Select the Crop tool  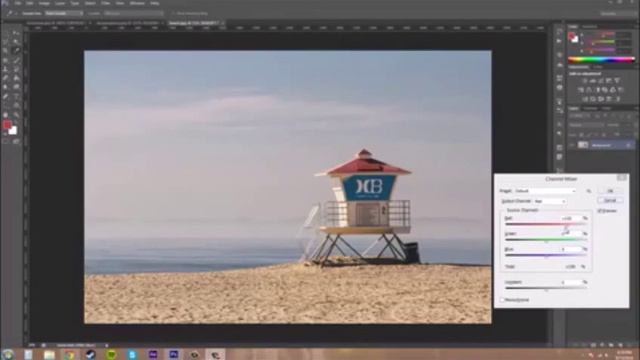tap(5, 51)
